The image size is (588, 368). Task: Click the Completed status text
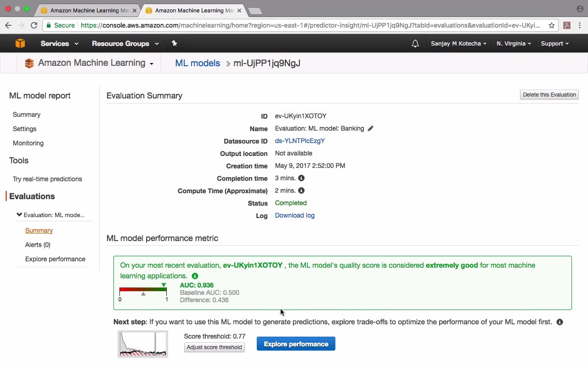[291, 203]
